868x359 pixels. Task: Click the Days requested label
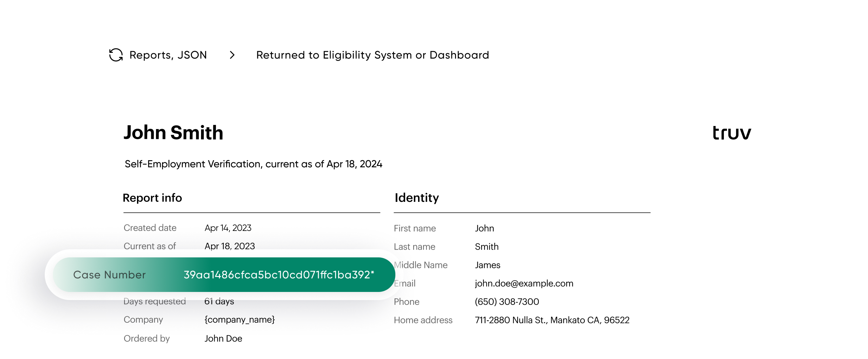pos(155,301)
